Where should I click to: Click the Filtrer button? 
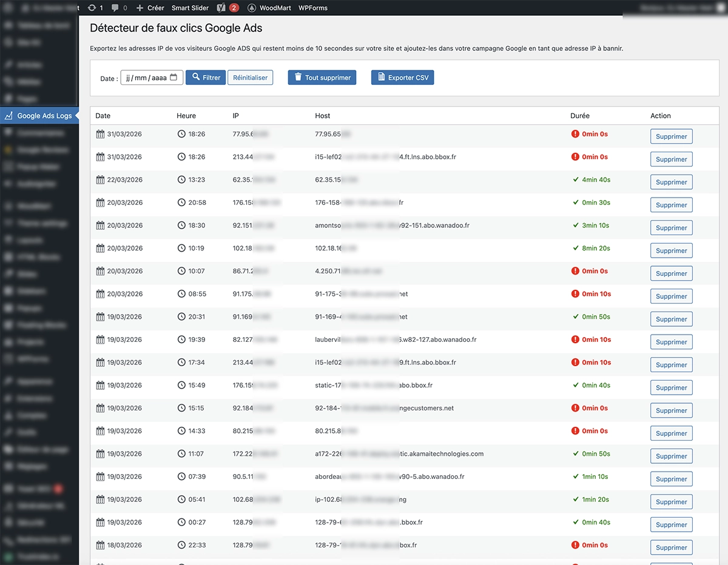tap(206, 77)
